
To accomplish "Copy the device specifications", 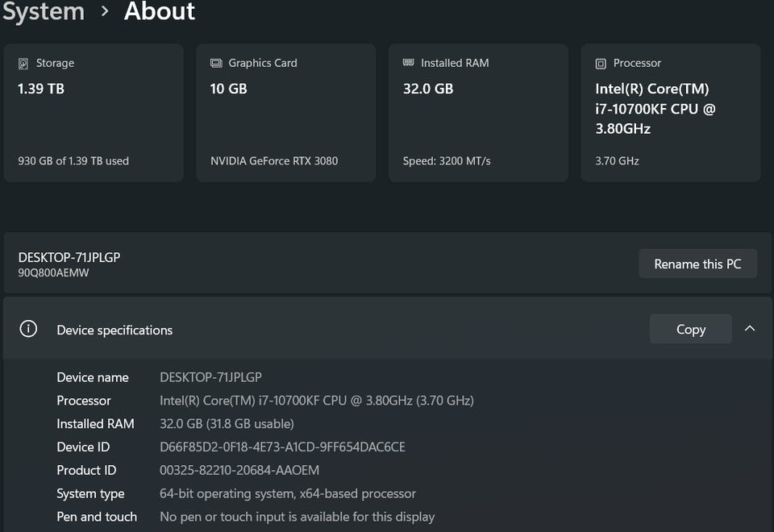I will pyautogui.click(x=691, y=329).
